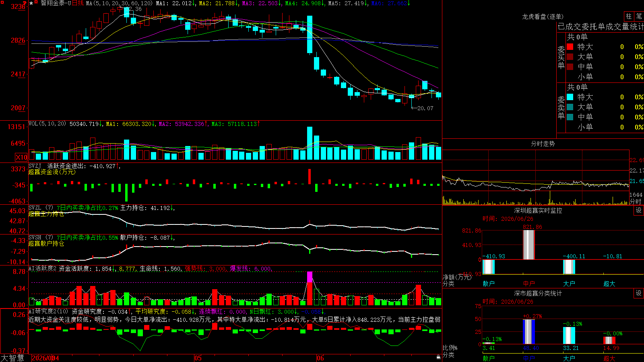This screenshot has width=644, height=362.
Task: Click the 05 month marker on timeline
Action: click(x=198, y=358)
